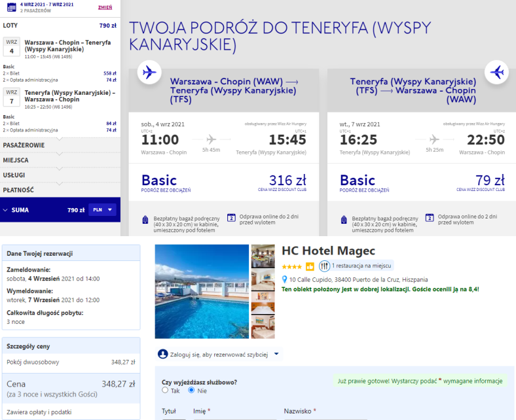Image resolution: width=516 pixels, height=420 pixels.
Task: Click the WRZ 4 date badge
Action: point(12,46)
